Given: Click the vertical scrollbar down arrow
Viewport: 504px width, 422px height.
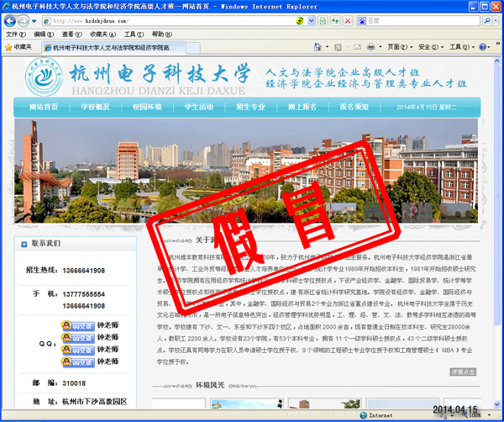Looking at the screenshot, I should pyautogui.click(x=497, y=404).
